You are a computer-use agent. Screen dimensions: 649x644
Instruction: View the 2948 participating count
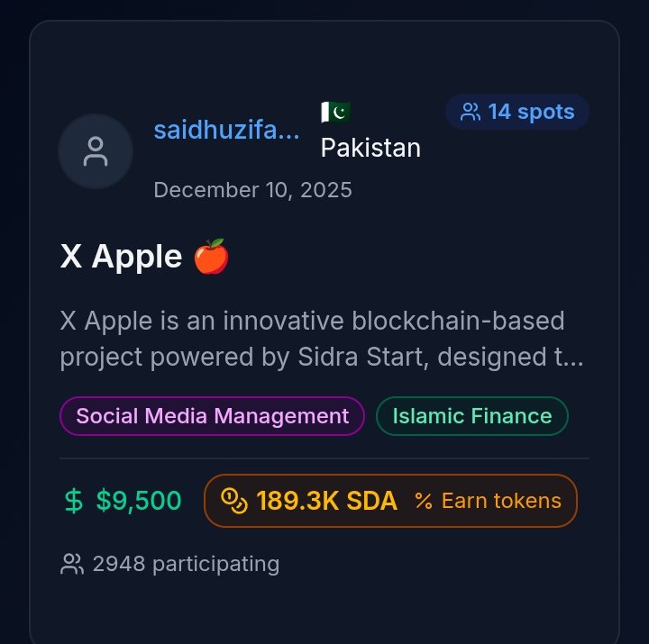pyautogui.click(x=186, y=565)
